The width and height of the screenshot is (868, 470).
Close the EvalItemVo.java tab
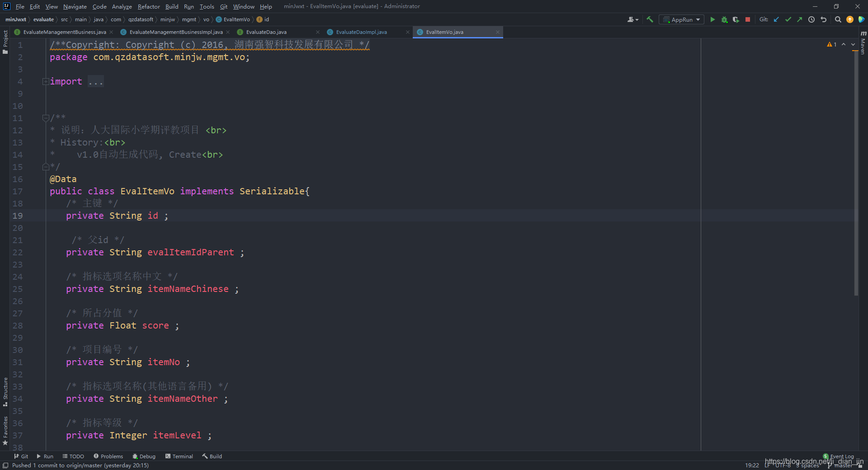pyautogui.click(x=498, y=32)
